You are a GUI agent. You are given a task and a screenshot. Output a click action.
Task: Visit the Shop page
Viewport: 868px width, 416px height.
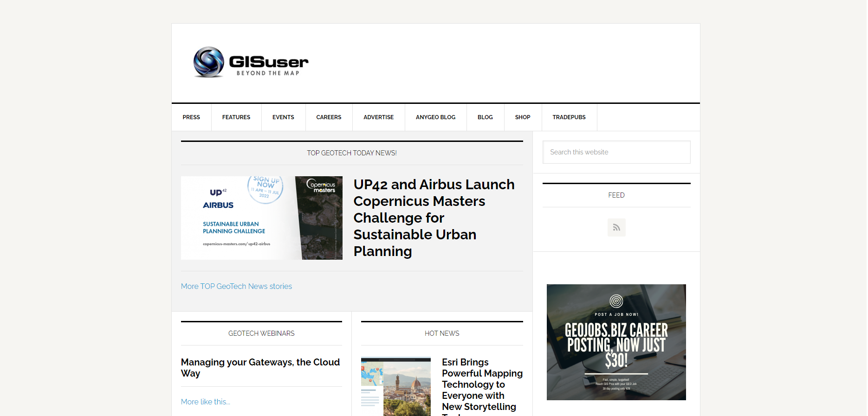point(522,117)
